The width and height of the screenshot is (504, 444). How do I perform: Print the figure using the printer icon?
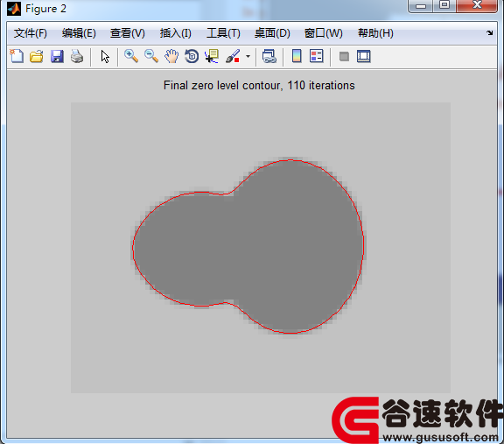(77, 56)
